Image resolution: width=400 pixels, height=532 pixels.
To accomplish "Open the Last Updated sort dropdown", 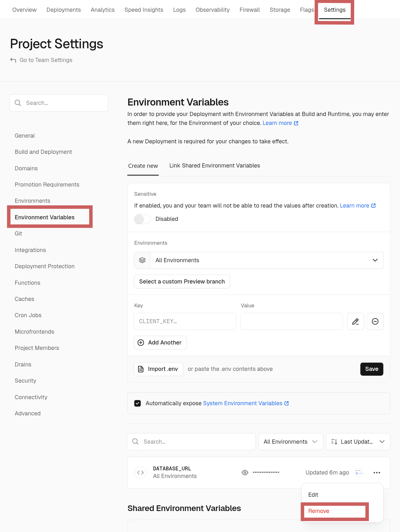I will coord(358,442).
